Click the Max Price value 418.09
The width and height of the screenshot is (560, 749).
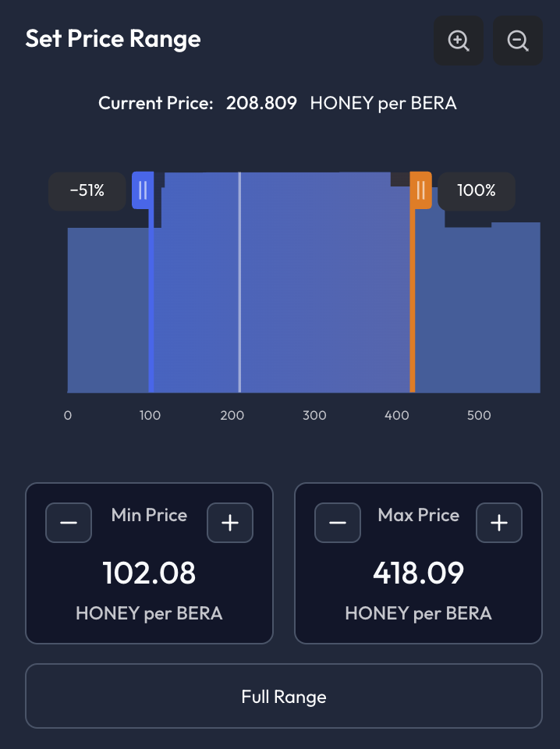(x=418, y=573)
